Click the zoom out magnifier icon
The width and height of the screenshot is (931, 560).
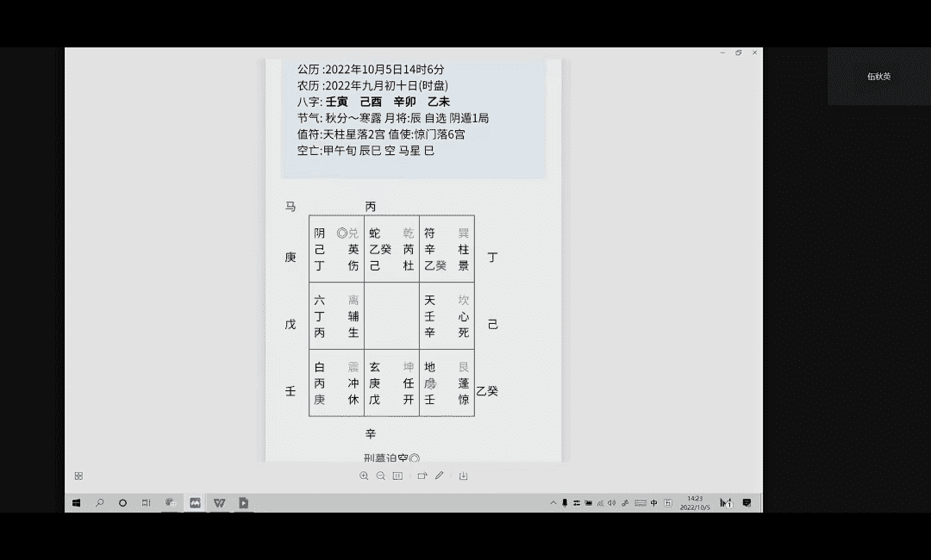point(380,476)
